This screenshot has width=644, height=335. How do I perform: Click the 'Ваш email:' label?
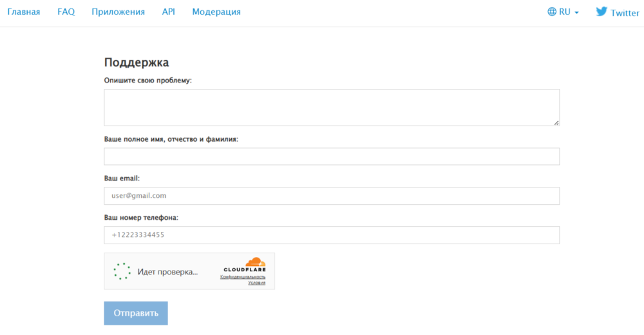(122, 178)
